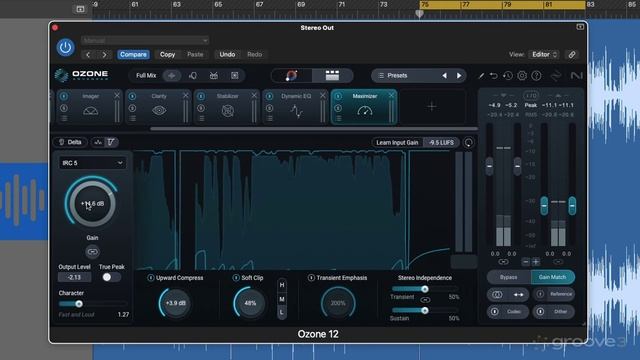Go to next plugin setting arrow
640x360 pixels.
click(104, 54)
